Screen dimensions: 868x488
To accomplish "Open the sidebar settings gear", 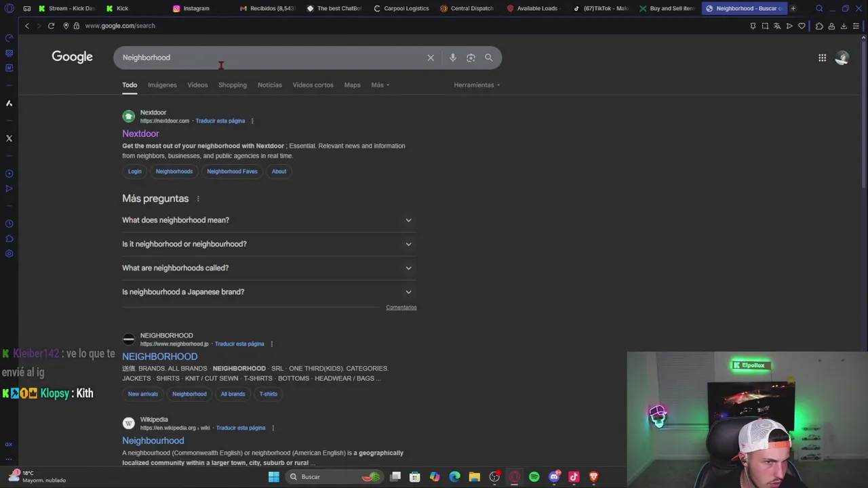I will (9, 253).
